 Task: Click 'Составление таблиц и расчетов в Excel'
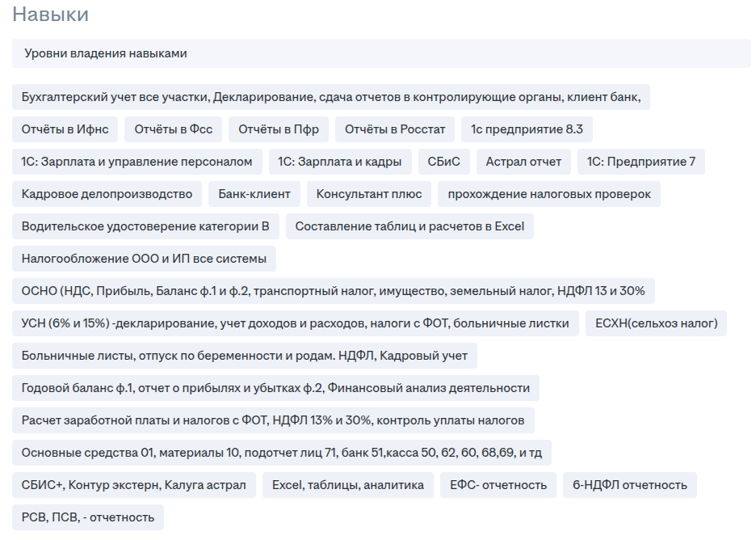[x=409, y=226]
